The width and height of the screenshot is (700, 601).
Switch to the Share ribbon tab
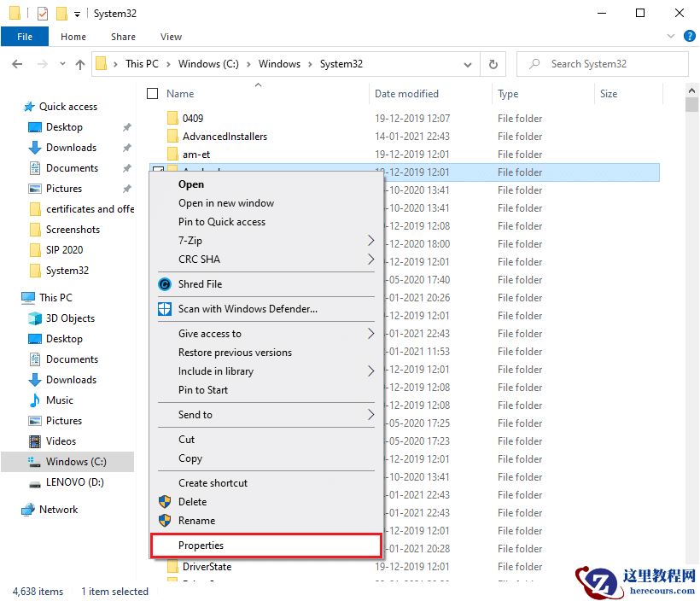tap(123, 37)
